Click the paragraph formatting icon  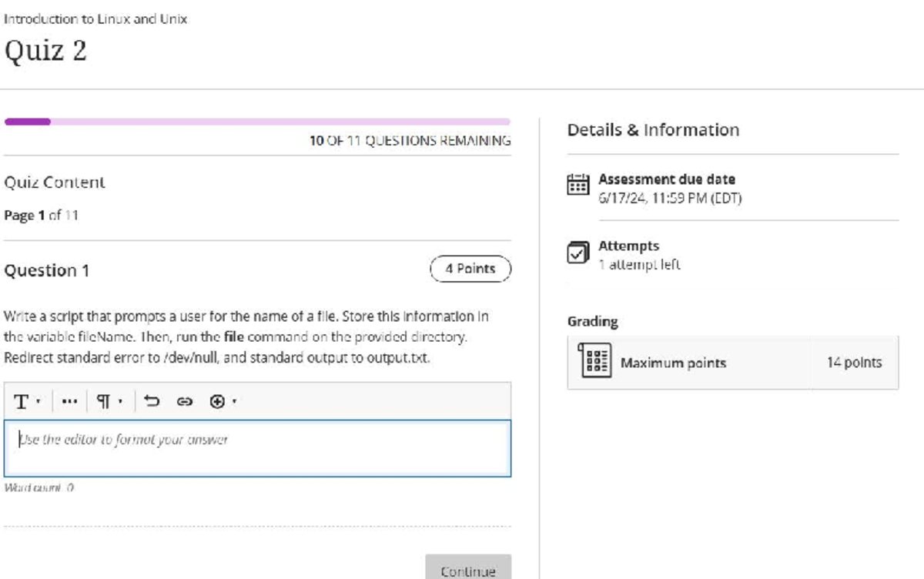105,401
